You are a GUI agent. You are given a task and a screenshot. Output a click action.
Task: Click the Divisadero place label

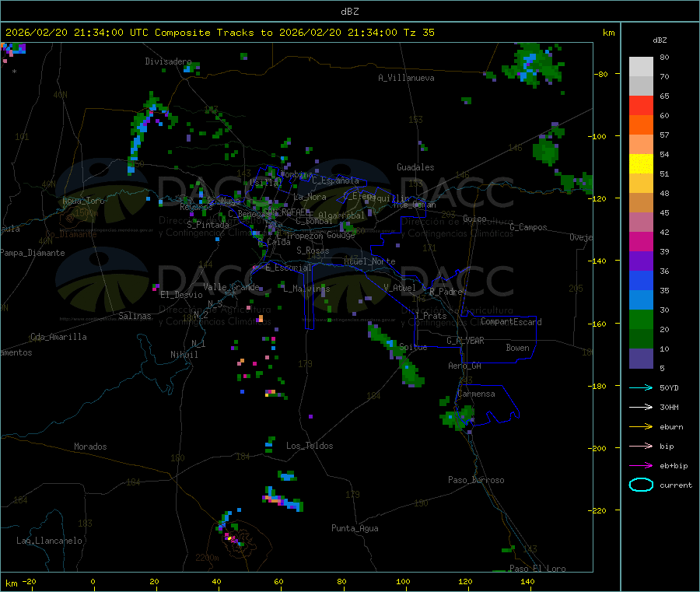click(x=168, y=61)
